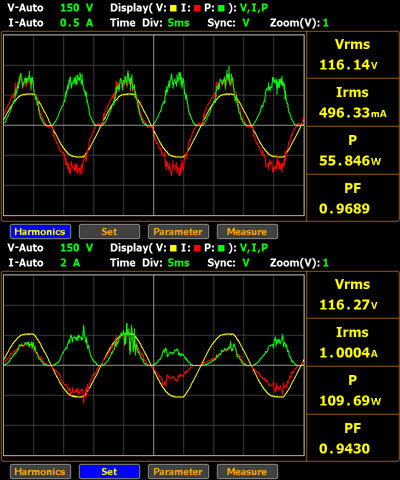400x480 pixels.
Task: Click the upper I-Auto label
Action: pos(26,23)
